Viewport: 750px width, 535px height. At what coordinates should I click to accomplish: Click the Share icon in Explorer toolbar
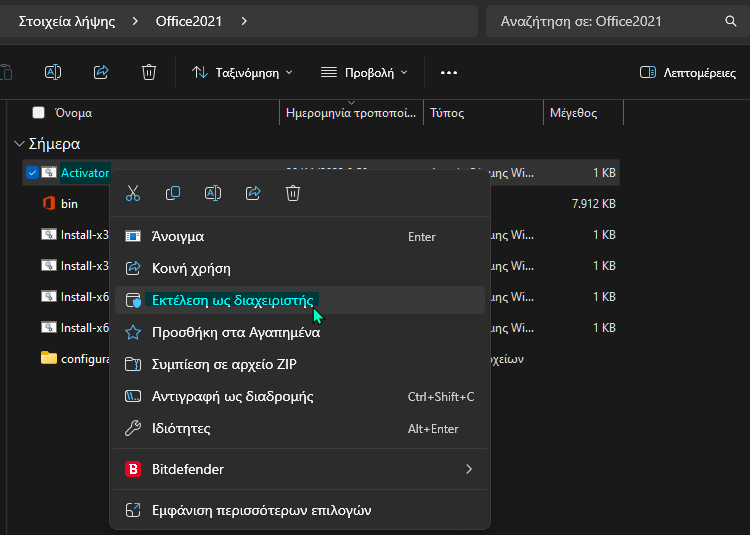101,72
